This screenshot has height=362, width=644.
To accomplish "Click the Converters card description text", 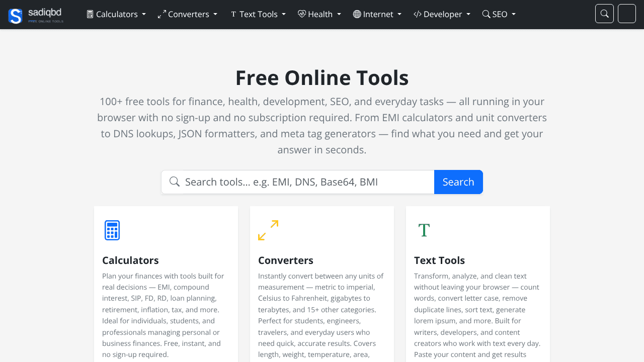I will click(x=321, y=316).
